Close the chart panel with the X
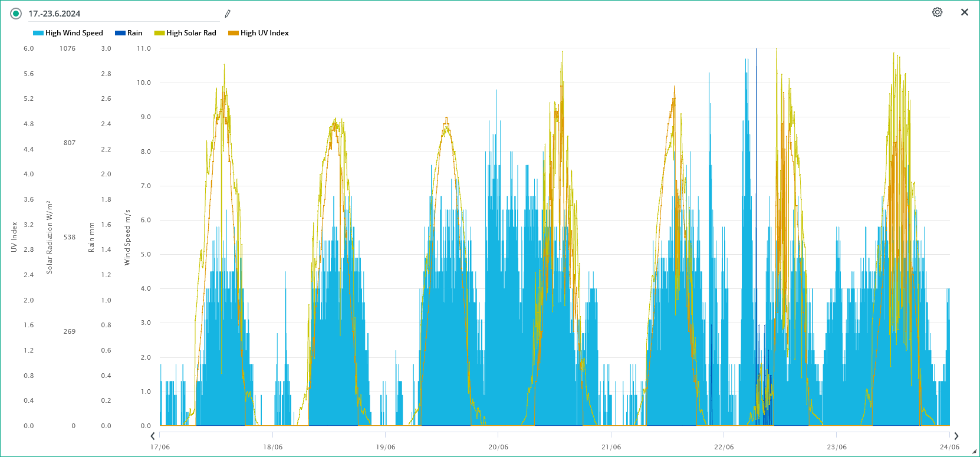 (965, 12)
